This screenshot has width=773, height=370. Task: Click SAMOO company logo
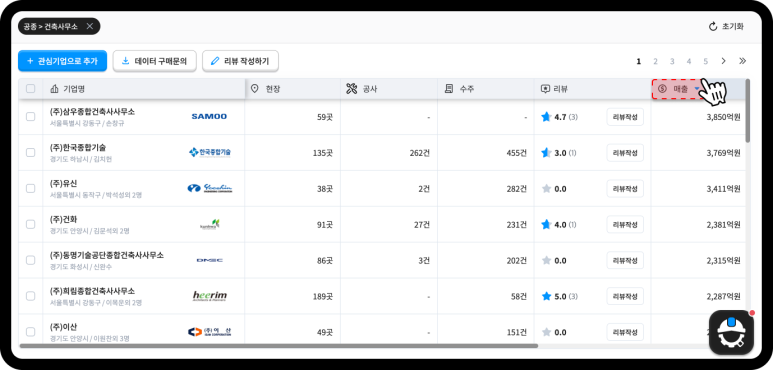(209, 117)
